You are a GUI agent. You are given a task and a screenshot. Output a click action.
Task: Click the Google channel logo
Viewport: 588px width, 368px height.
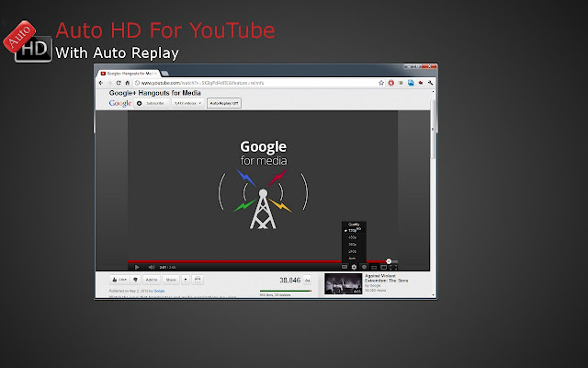click(x=120, y=103)
